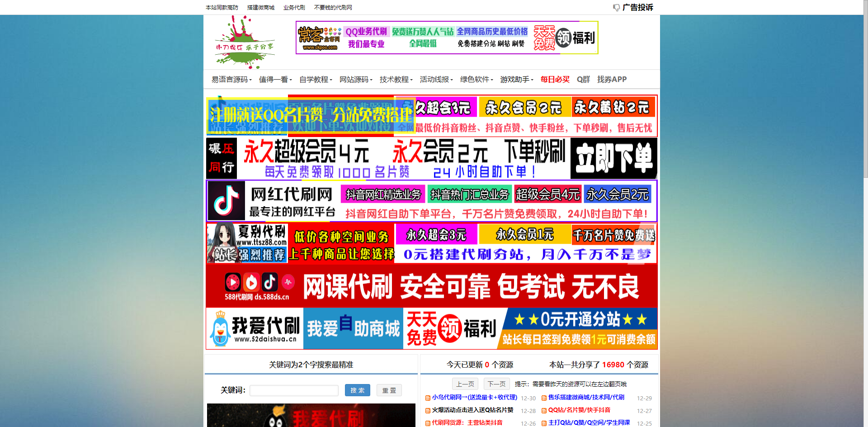Viewport: 868px width, 427px height.
Task: Go to 下一页 next page
Action: tap(497, 384)
